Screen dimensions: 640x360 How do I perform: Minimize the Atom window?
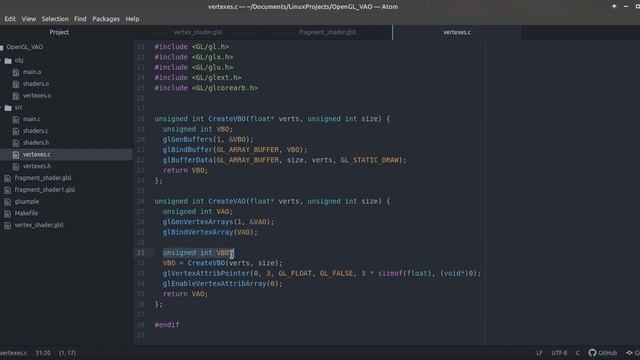(626, 7)
